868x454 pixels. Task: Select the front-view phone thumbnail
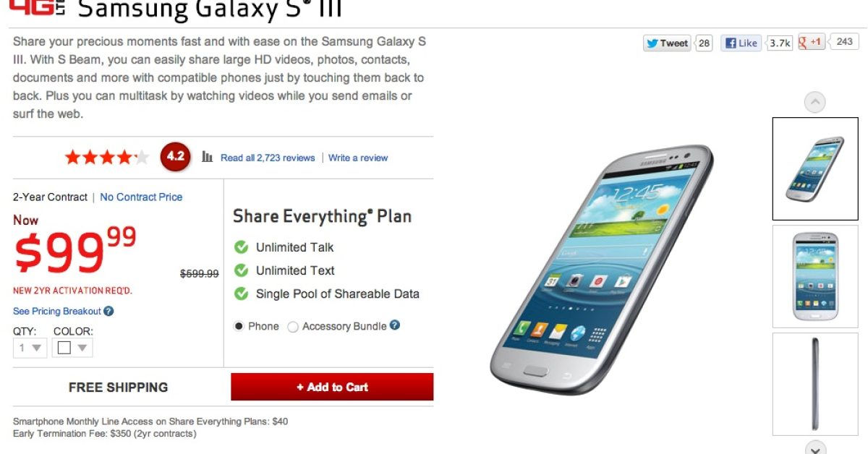tap(815, 276)
